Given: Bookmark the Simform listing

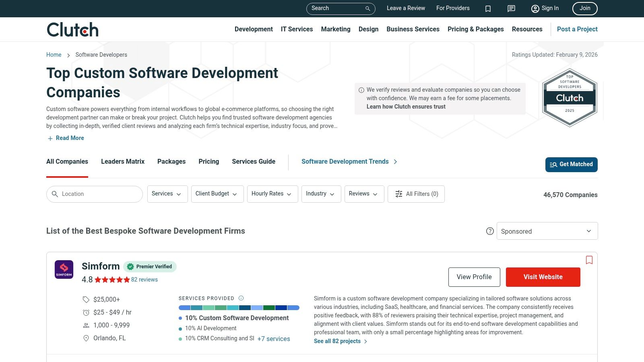Looking at the screenshot, I should coord(589,260).
